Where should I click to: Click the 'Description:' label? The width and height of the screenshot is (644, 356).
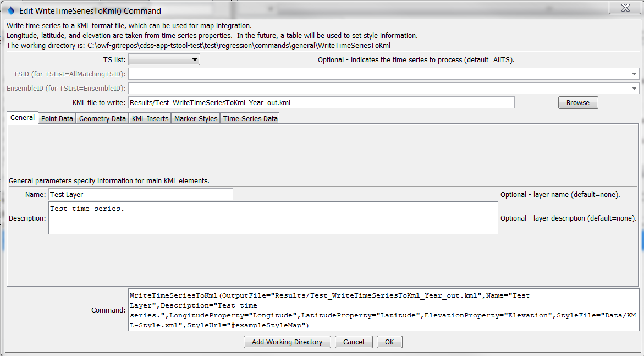point(27,218)
